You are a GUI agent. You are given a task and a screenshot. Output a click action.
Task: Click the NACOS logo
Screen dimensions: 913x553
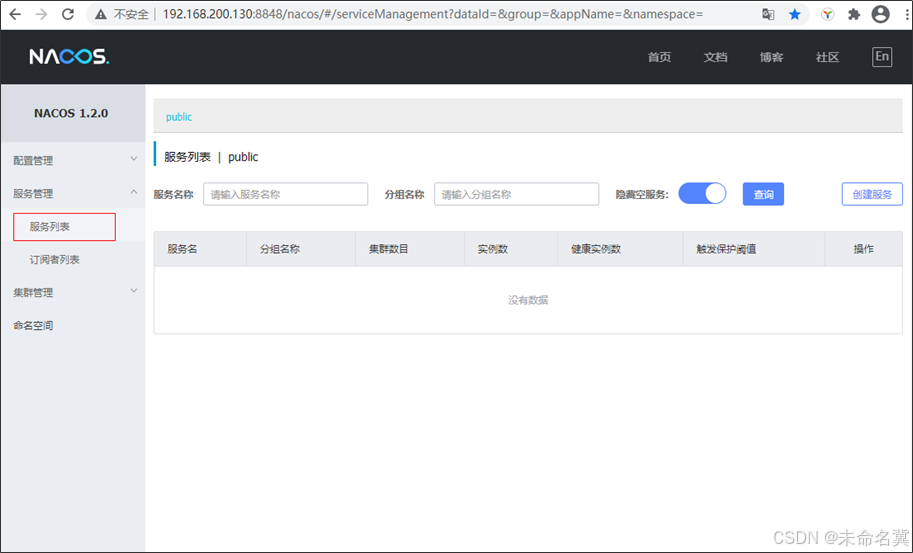pos(69,56)
